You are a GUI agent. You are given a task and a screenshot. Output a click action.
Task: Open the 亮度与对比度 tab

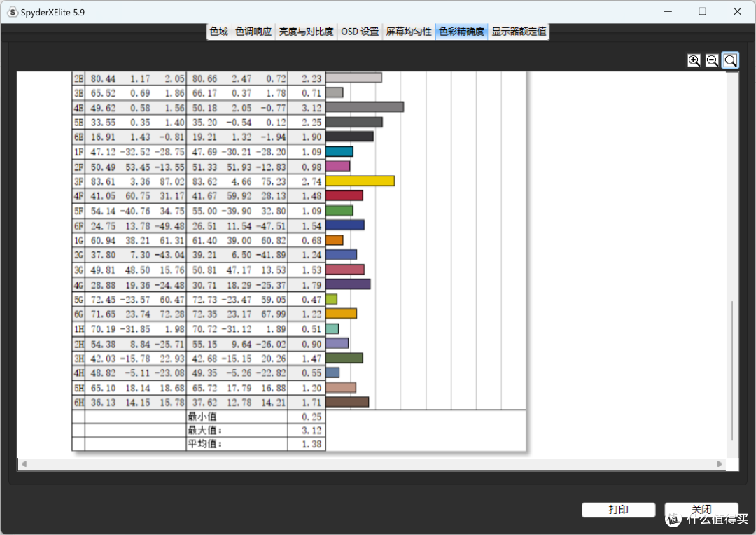coord(306,32)
